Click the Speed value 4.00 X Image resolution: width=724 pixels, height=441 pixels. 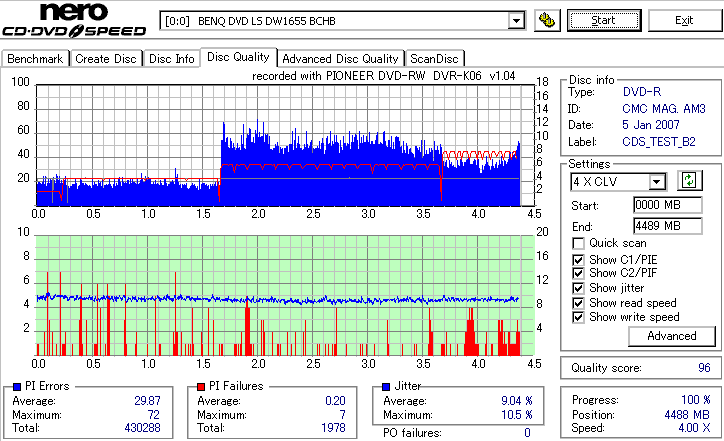pos(694,428)
